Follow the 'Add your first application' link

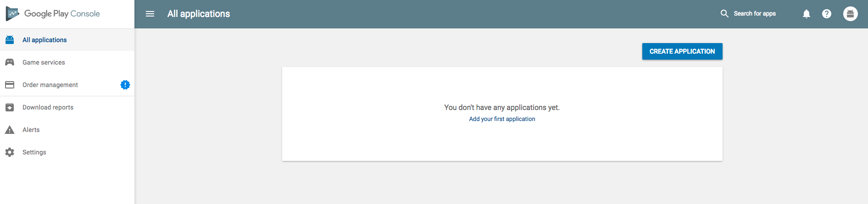point(502,119)
